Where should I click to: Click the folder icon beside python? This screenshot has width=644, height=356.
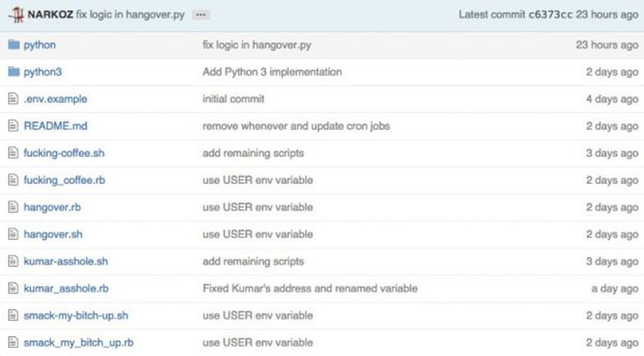[x=12, y=44]
